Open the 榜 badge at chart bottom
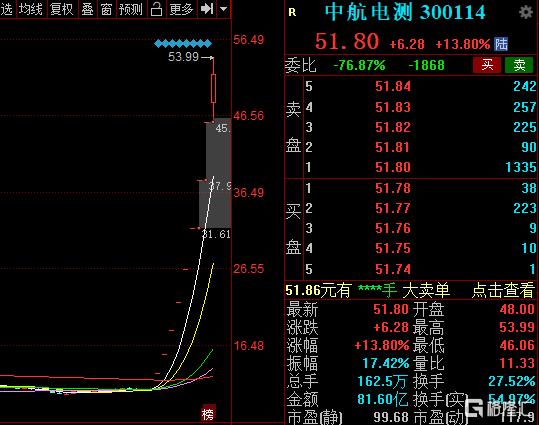This screenshot has height=425, width=539. pos(208,414)
